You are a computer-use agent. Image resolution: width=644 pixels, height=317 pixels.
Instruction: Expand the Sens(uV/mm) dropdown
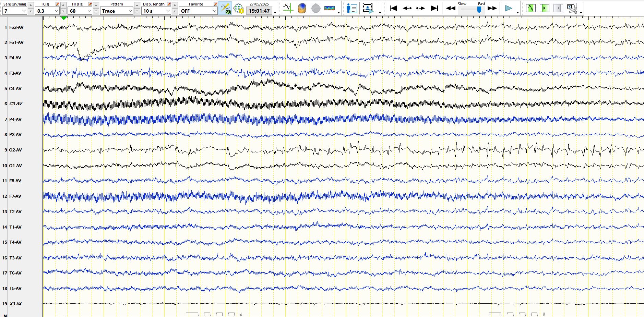(24, 11)
